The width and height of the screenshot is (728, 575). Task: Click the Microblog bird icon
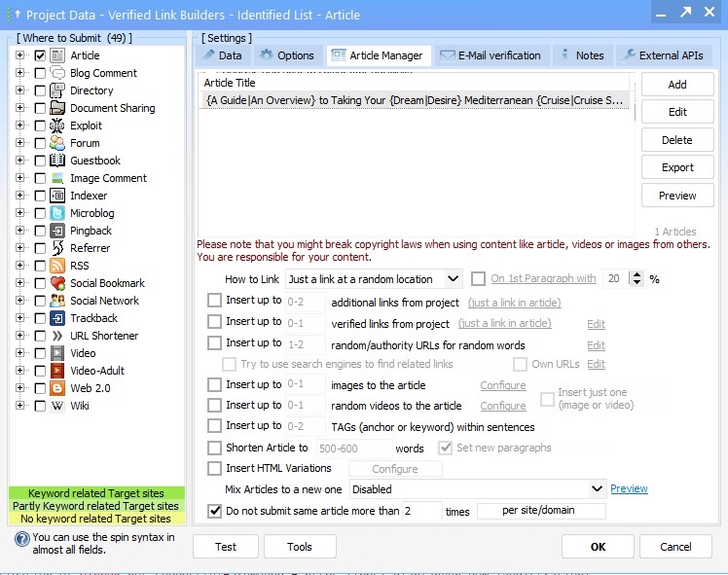click(x=57, y=213)
